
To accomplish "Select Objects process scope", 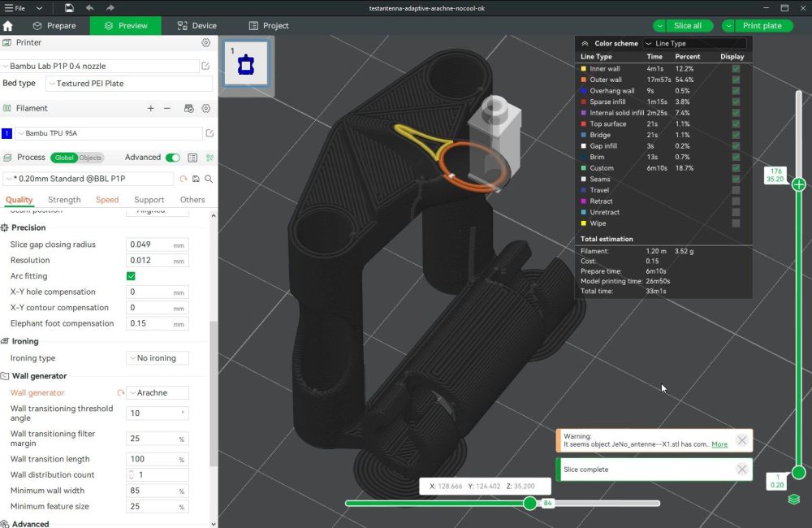I will [x=90, y=158].
